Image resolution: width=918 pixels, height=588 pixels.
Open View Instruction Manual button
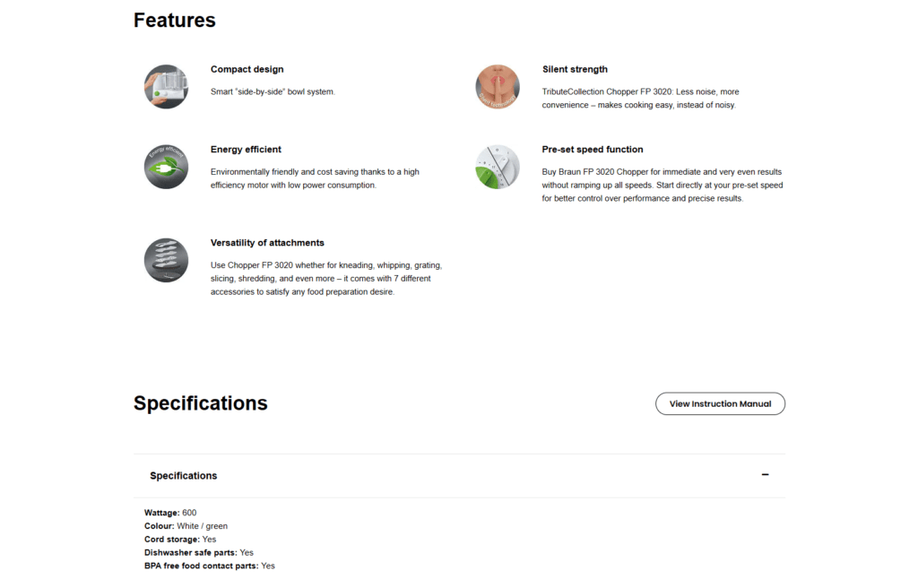720,403
